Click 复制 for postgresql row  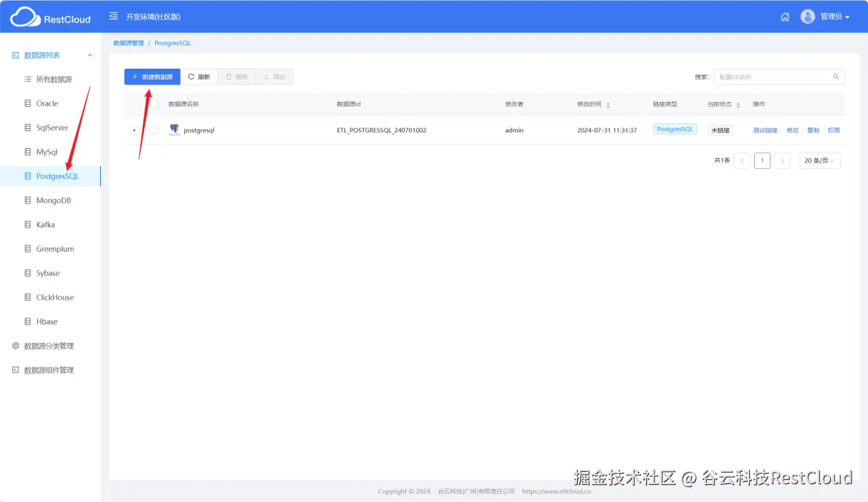click(813, 130)
